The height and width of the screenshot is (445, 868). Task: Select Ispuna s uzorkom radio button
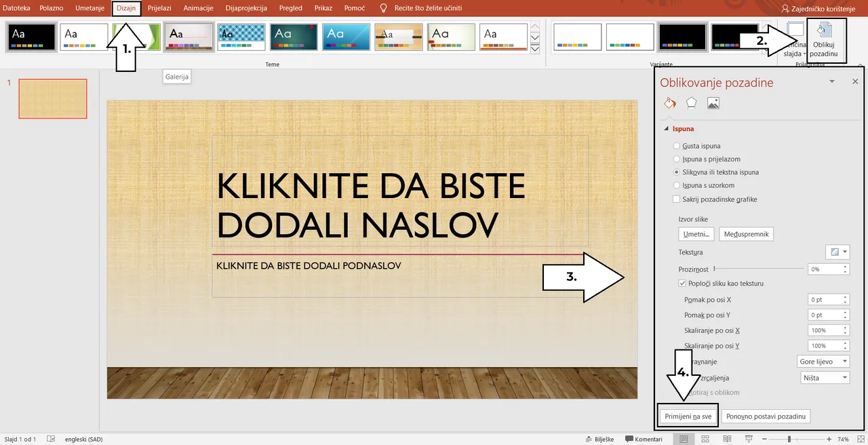coord(676,185)
